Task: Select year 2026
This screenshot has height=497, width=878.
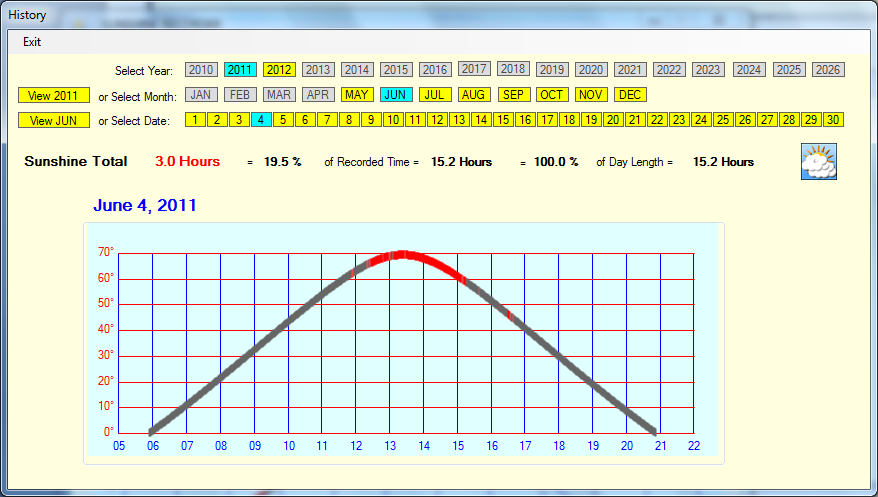Action: click(828, 69)
